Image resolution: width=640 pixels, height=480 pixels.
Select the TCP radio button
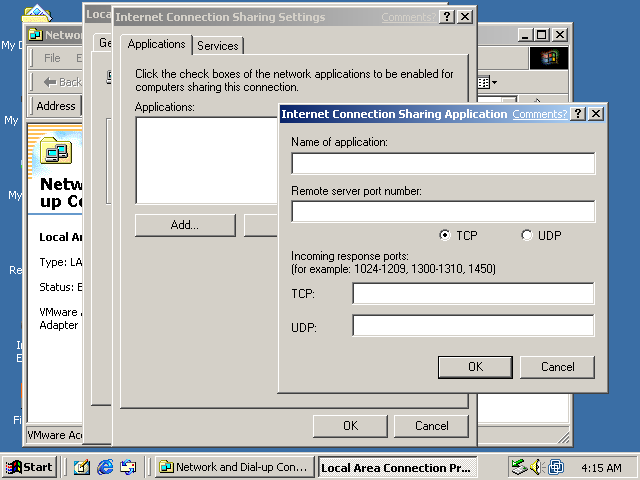click(x=445, y=235)
